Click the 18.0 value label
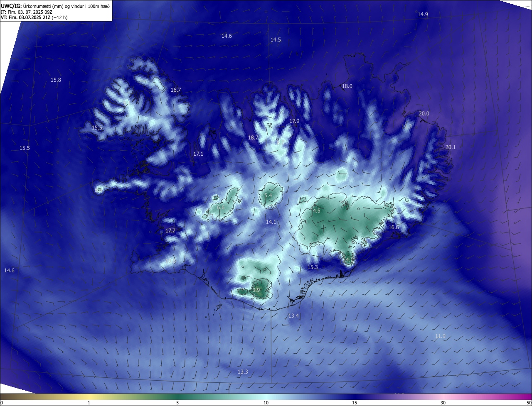Screen dimensions: 532x406 coord(347,86)
